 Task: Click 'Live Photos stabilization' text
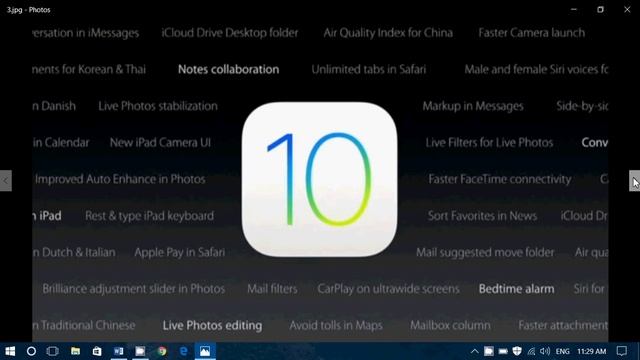pyautogui.click(x=158, y=106)
